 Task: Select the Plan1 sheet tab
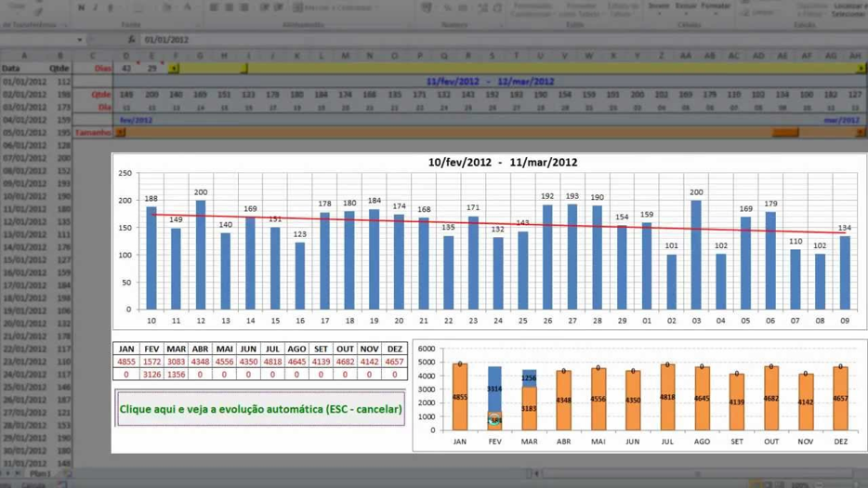click(x=39, y=473)
